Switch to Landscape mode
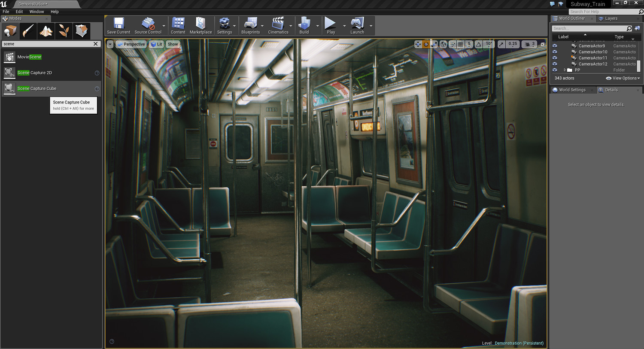Image resolution: width=644 pixels, height=349 pixels. point(46,31)
